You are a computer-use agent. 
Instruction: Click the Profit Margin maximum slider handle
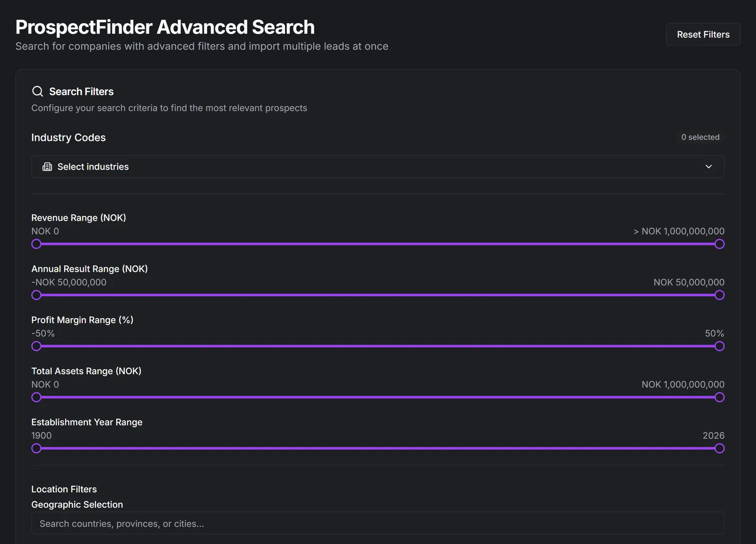point(719,346)
